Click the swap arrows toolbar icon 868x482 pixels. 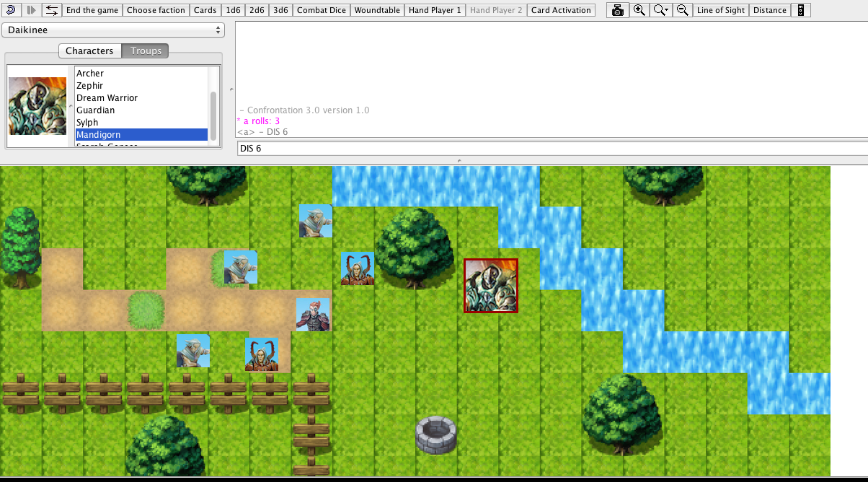point(51,10)
